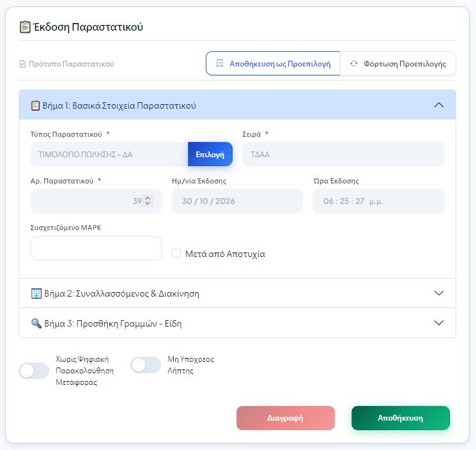Load defaults via Φόρτωση Προεπιλογής button
Screen dimensions: 476x450
click(x=398, y=63)
